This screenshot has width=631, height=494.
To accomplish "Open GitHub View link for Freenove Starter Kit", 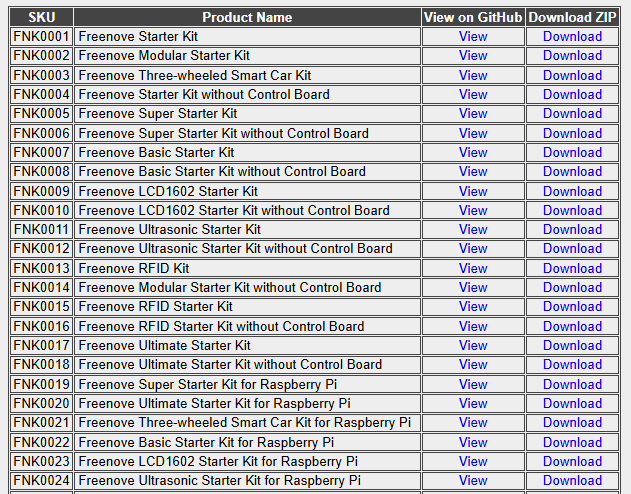I will point(473,37).
